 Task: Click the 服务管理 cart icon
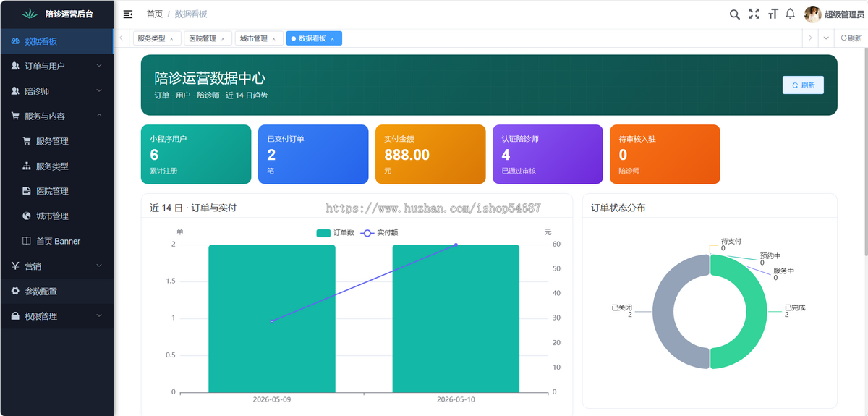click(27, 141)
